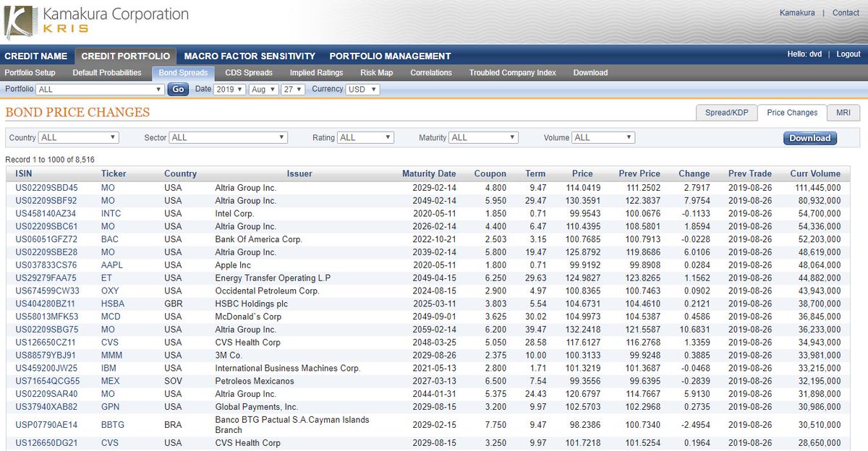Select issuer Global Payments, Inc.

[x=256, y=407]
